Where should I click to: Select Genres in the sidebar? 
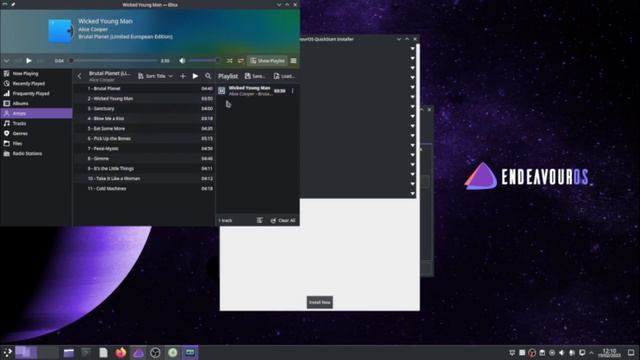36,133
